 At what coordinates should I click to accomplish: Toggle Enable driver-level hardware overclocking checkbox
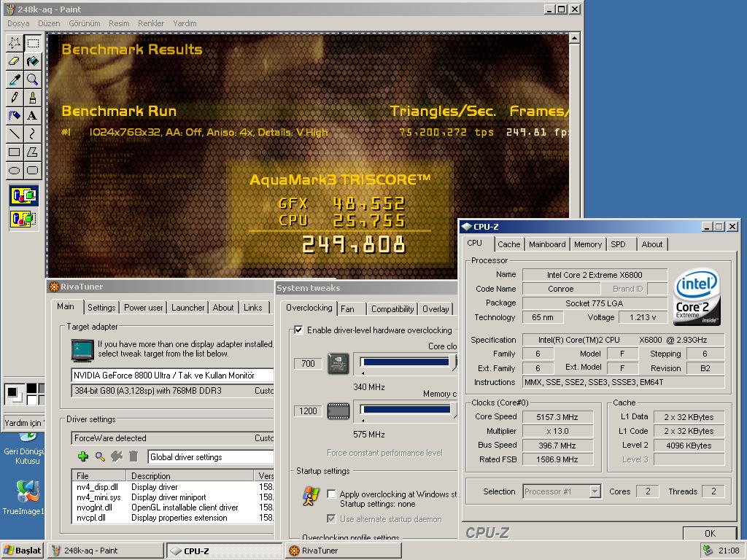(298, 330)
